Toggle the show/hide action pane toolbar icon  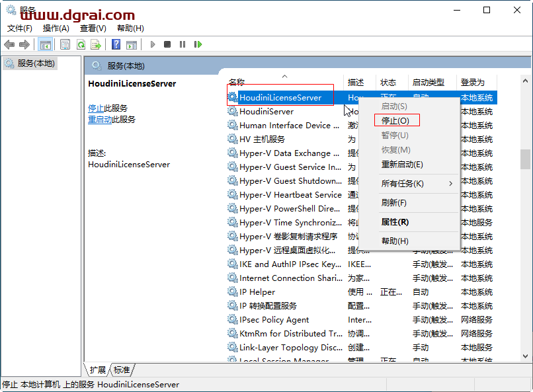point(132,44)
